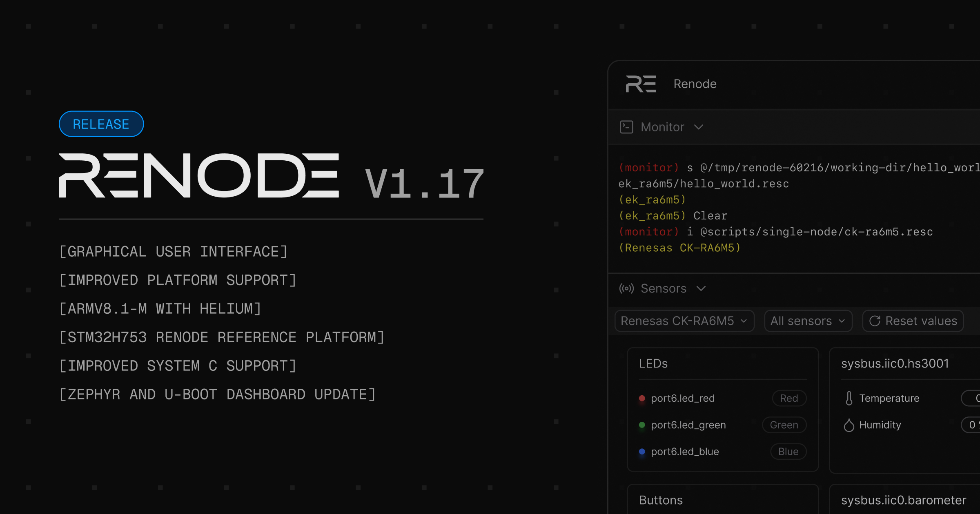
Task: Click the port6.led_blue label
Action: pyautogui.click(x=685, y=452)
